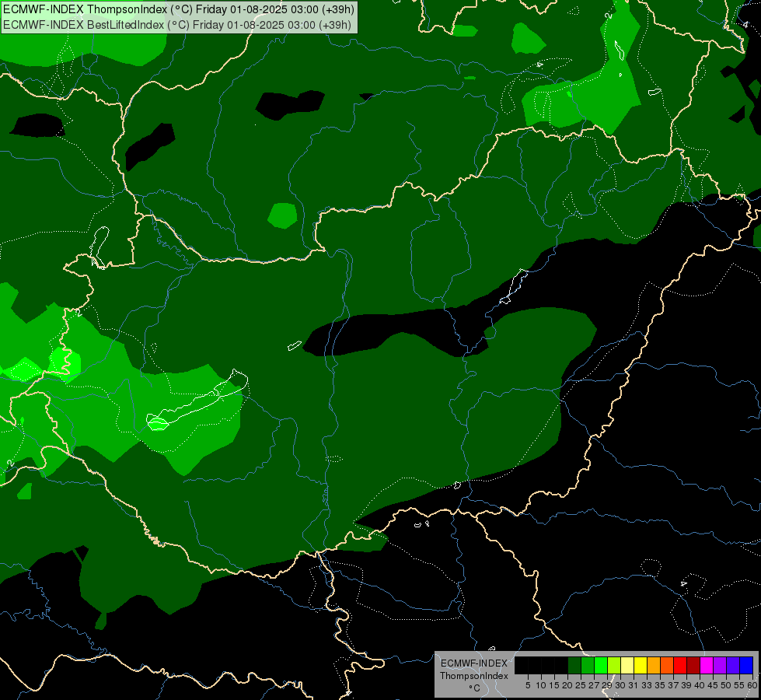
Task: Click the ThompsonIndex title line at top
Action: click(179, 9)
